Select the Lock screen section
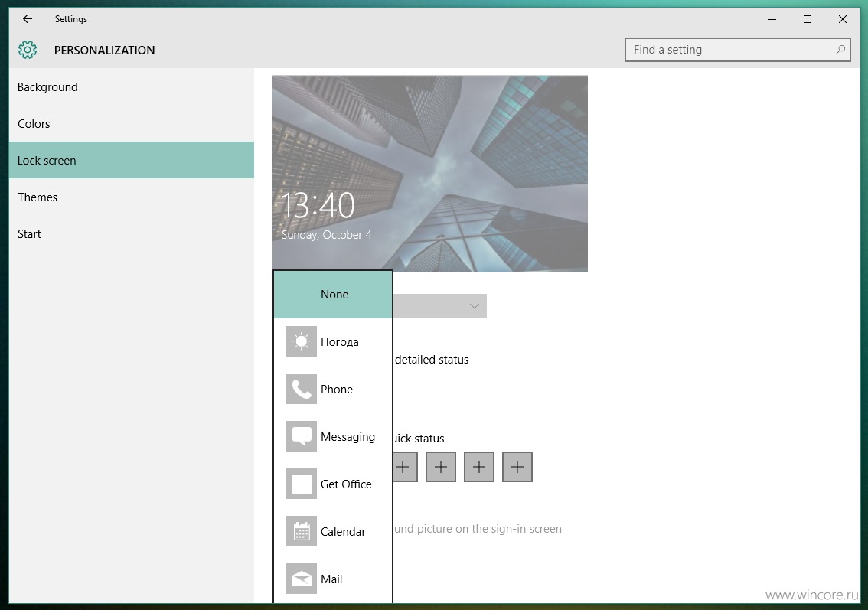 (131, 160)
